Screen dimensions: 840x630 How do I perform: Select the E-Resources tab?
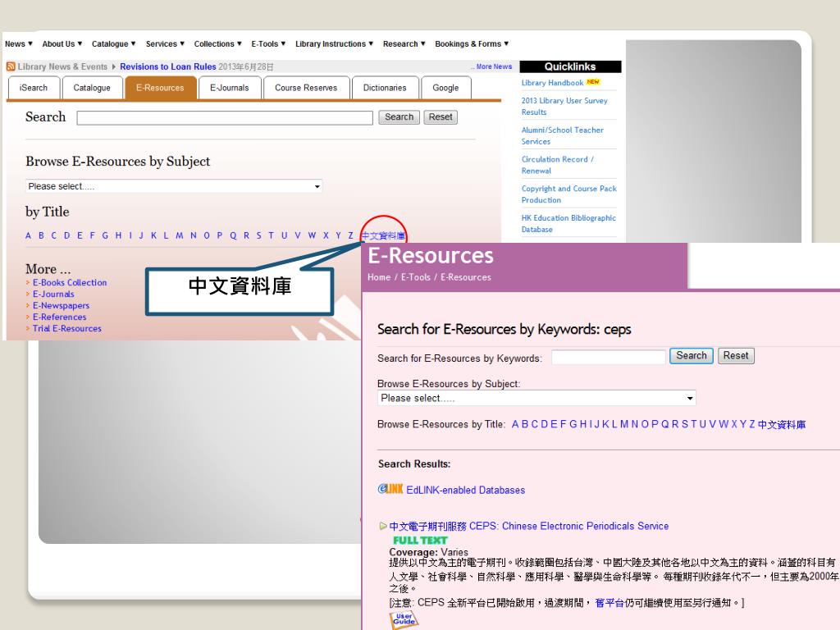[x=160, y=88]
